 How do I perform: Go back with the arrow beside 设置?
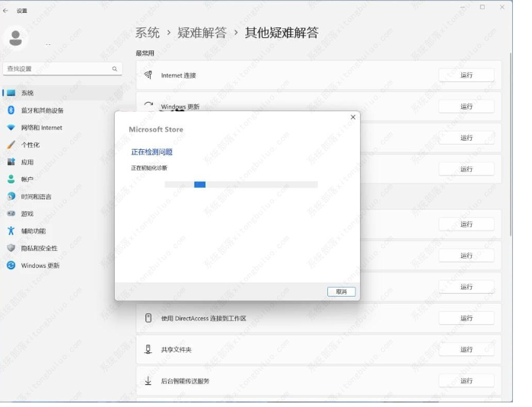click(5, 11)
